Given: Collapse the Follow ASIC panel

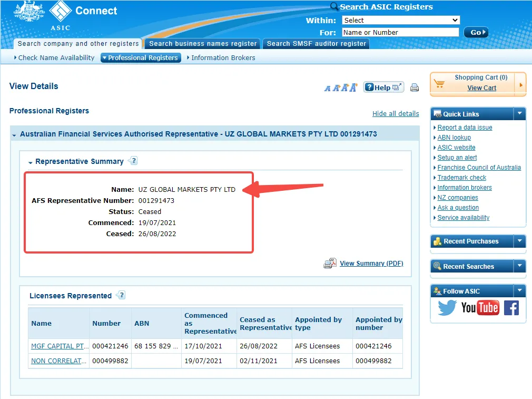Looking at the screenshot, I should tap(520, 290).
